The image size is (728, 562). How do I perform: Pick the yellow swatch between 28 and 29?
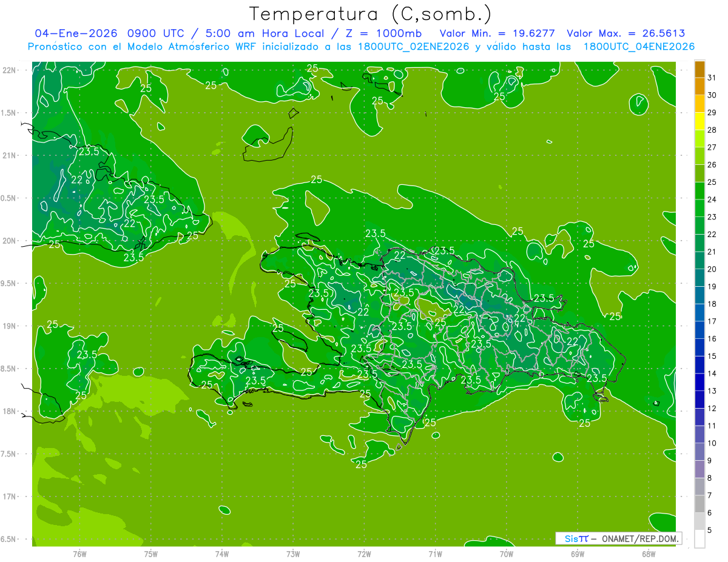click(699, 121)
